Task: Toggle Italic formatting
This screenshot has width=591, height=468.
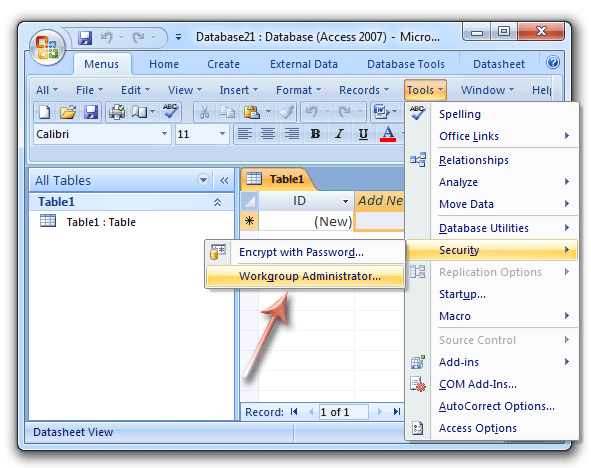Action: (339, 133)
